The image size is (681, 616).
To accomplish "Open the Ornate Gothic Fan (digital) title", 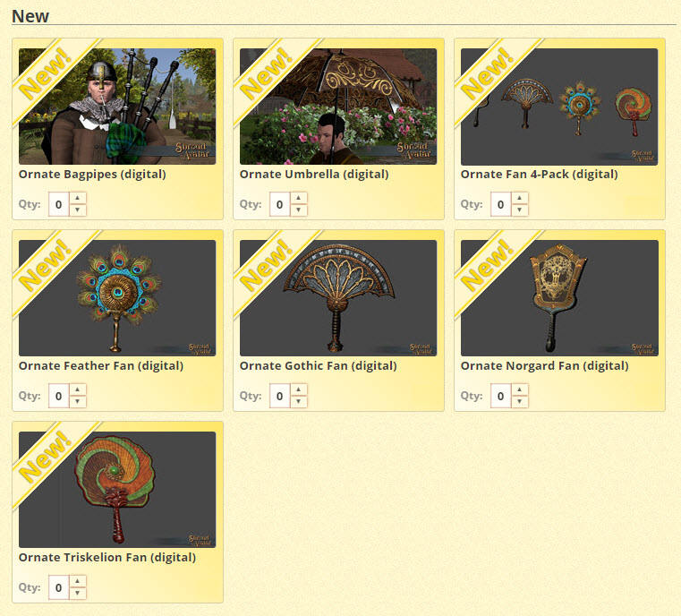I will click(319, 366).
